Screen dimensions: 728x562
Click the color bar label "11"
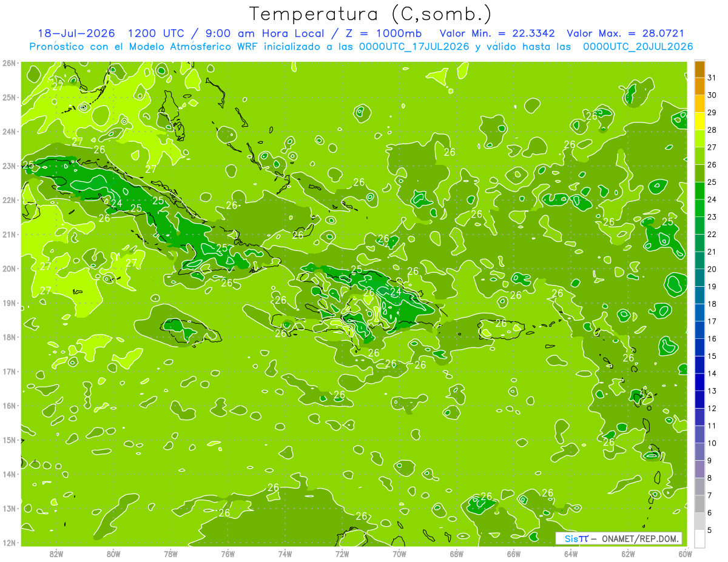pos(712,426)
